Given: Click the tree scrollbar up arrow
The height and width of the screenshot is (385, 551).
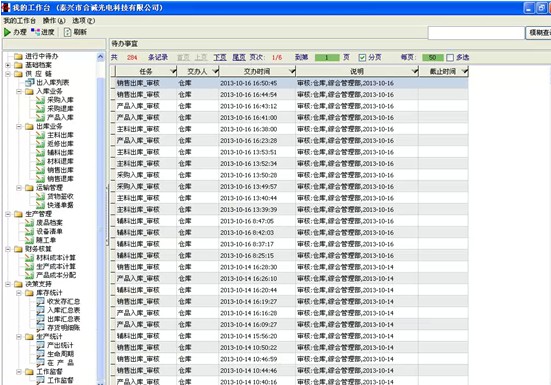Looking at the screenshot, I should click(x=101, y=57).
